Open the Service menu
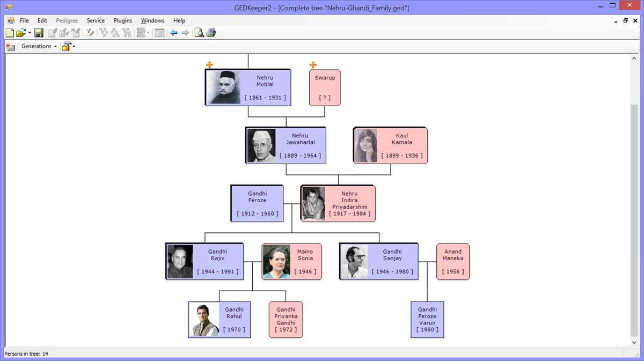The height and width of the screenshot is (361, 644). tap(96, 20)
